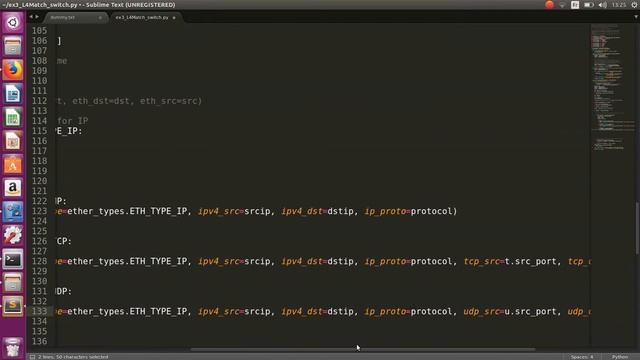Screen dimensions: 640x360
Task: Click the status bar panel switcher icon
Action: click(x=32, y=357)
